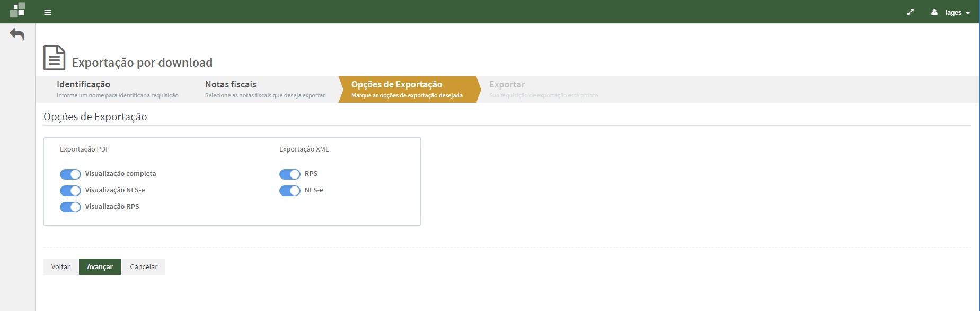The height and width of the screenshot is (311, 980).
Task: Toggle Visualização RPS switch
Action: pyautogui.click(x=70, y=207)
